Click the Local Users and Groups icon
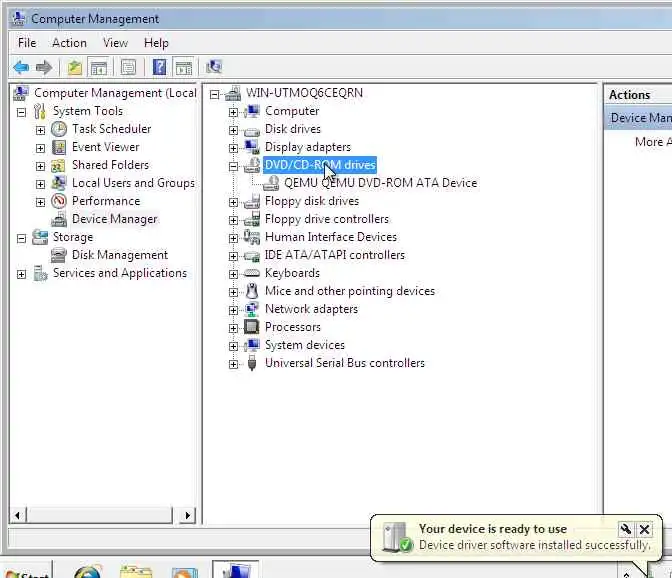Screen dimensions: 672x578 point(59,183)
